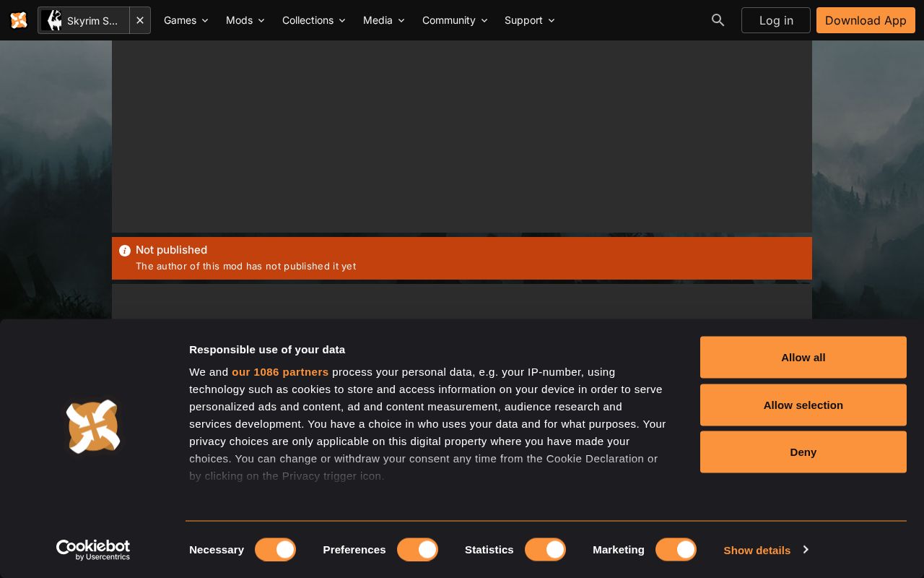Click the Download App button

866,20
